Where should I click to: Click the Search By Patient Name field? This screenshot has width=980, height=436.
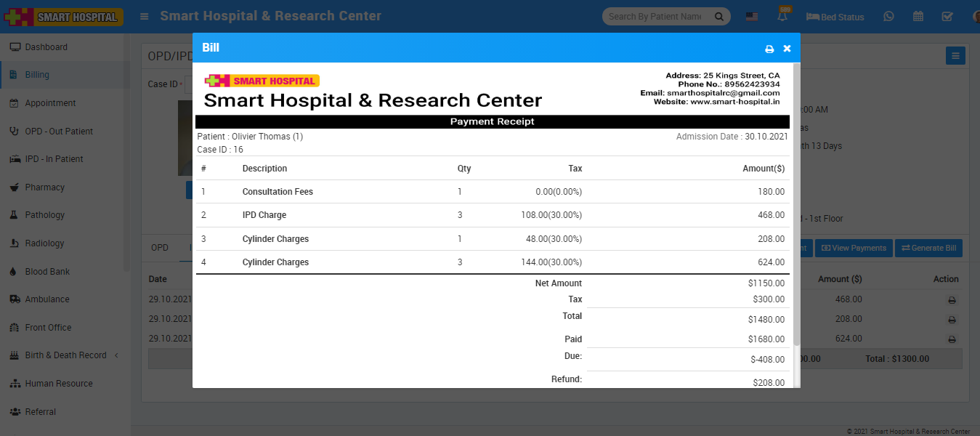pyautogui.click(x=657, y=17)
